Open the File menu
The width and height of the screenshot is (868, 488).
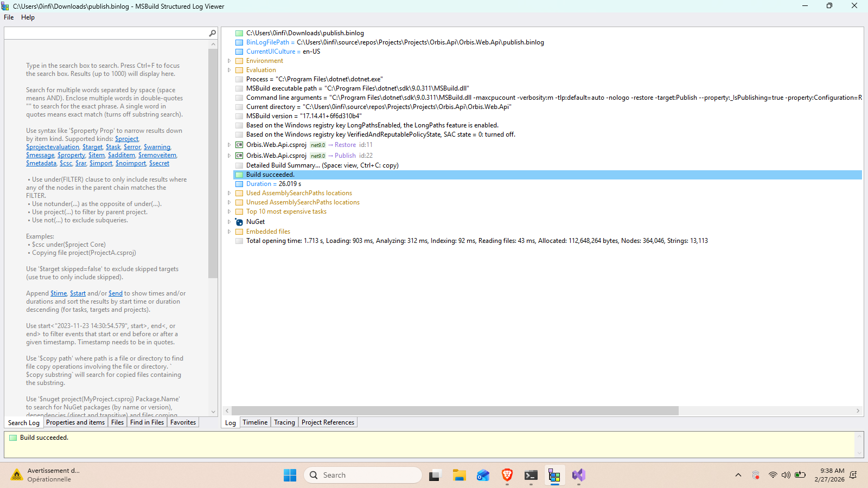(8, 17)
